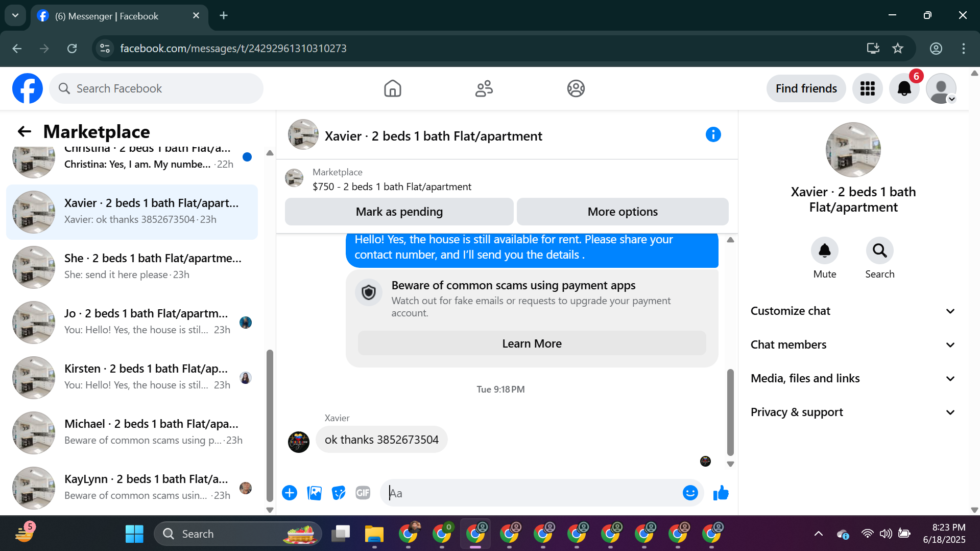Send a thumbs-up like
980x551 pixels.
coord(721,493)
